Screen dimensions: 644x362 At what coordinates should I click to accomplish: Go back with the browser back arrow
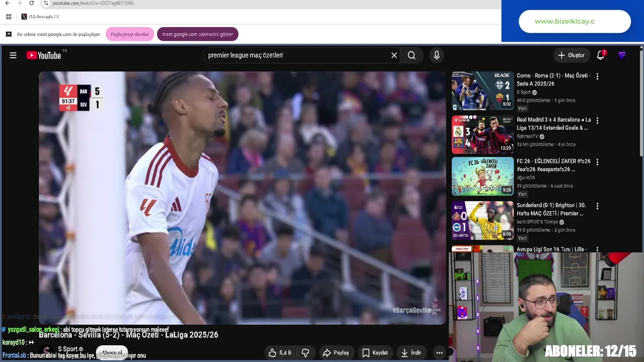pos(7,3)
